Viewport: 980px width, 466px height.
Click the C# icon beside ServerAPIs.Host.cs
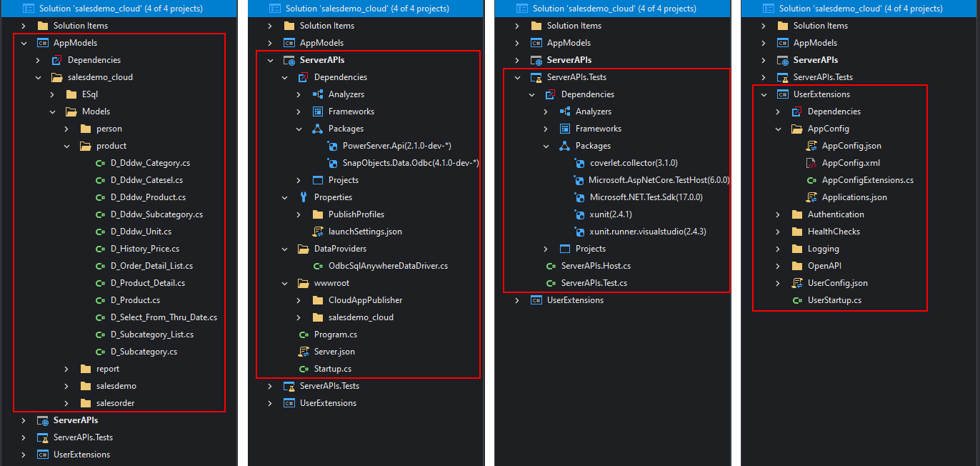point(551,266)
